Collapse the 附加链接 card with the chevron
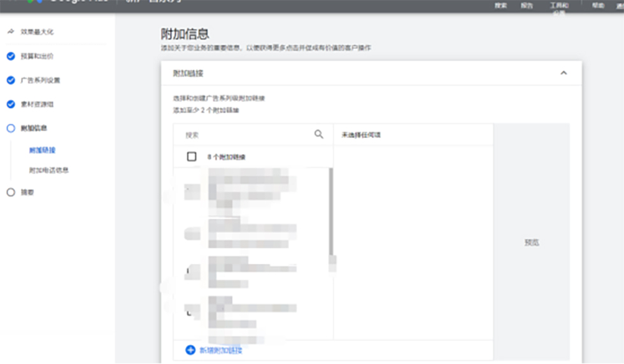This screenshot has width=624, height=364. (563, 73)
